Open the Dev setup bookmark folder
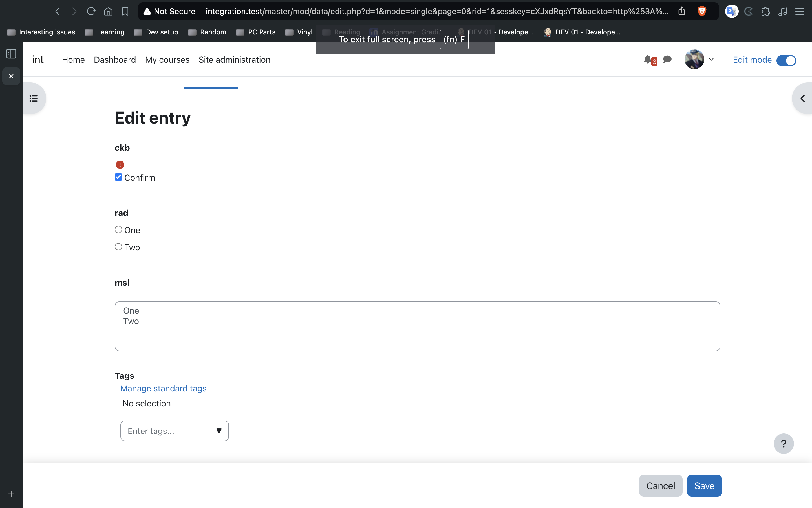This screenshot has width=812, height=508. tap(156, 32)
